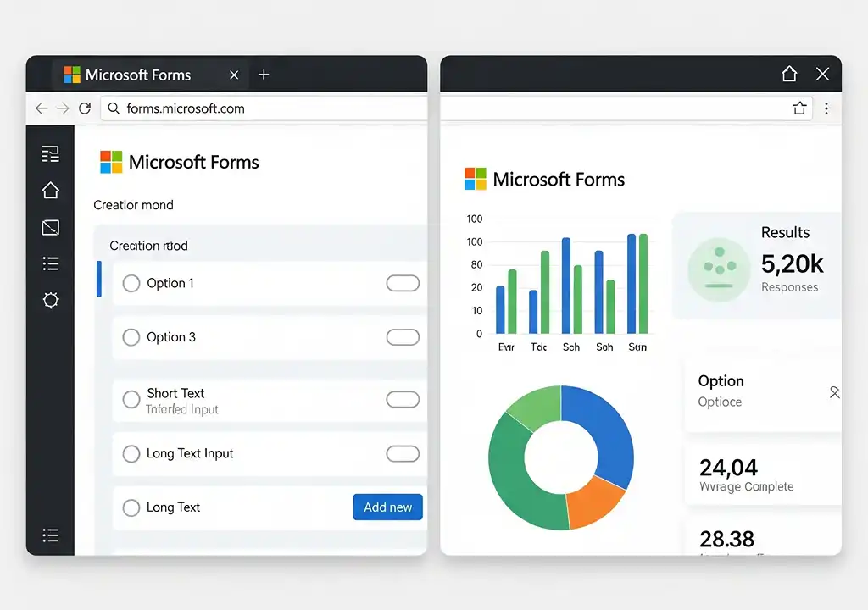Click Microsoft Forms title in right window
Viewport: 868px width, 610px height.
point(559,180)
